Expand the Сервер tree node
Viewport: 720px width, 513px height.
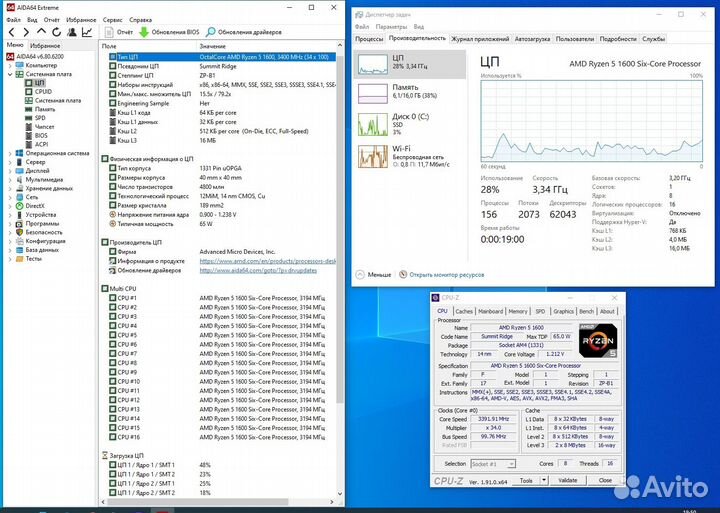10,162
